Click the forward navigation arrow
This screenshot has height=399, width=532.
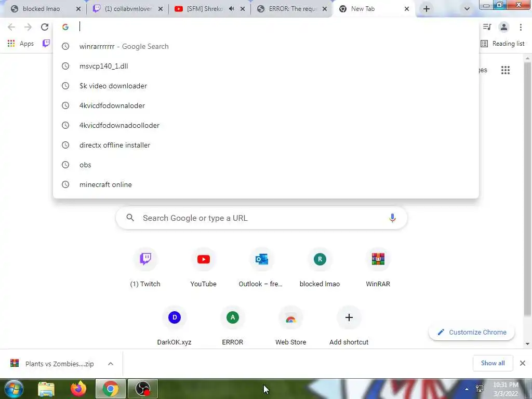coord(28,27)
